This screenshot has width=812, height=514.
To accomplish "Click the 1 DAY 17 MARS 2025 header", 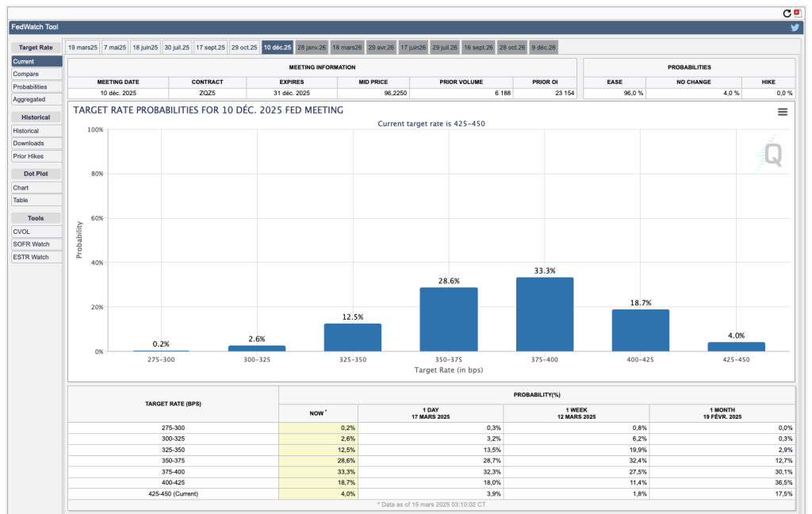I will pyautogui.click(x=431, y=413).
